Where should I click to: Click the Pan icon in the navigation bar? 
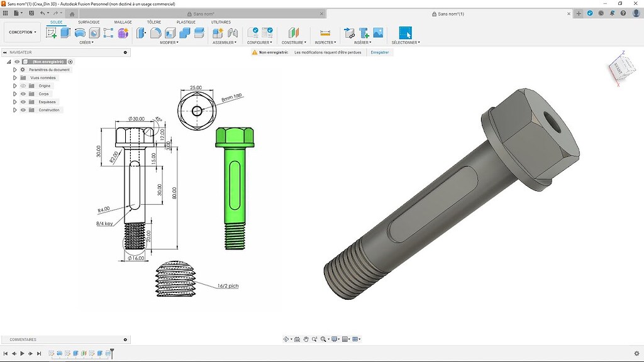pyautogui.click(x=306, y=339)
